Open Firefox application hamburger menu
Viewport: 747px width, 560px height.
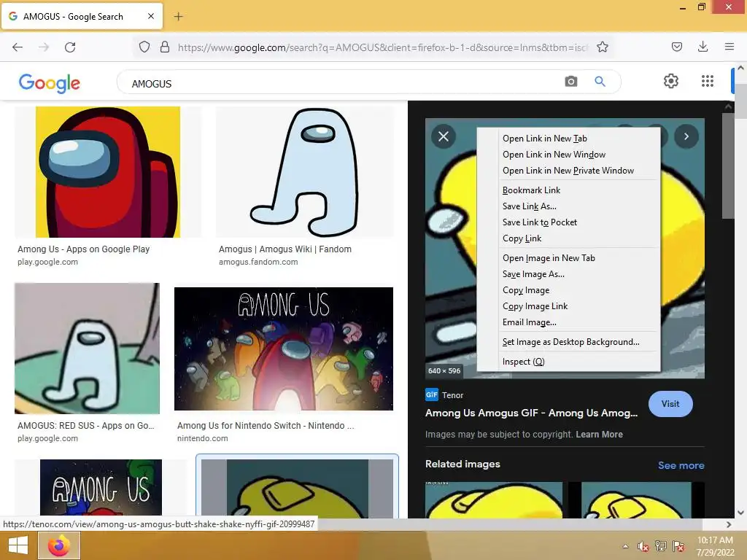click(729, 47)
